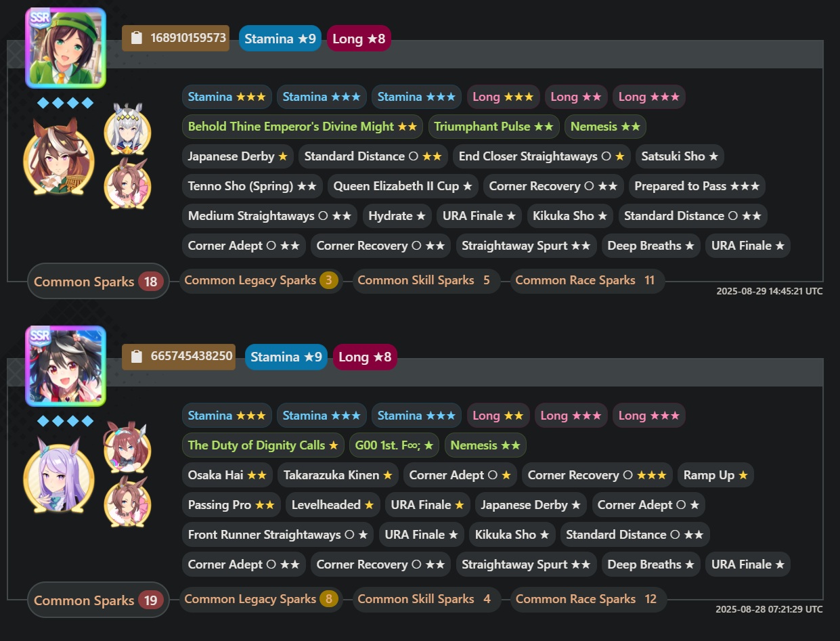The height and width of the screenshot is (641, 840).
Task: Select The Duty of Dignity Calls spark
Action: 263,445
